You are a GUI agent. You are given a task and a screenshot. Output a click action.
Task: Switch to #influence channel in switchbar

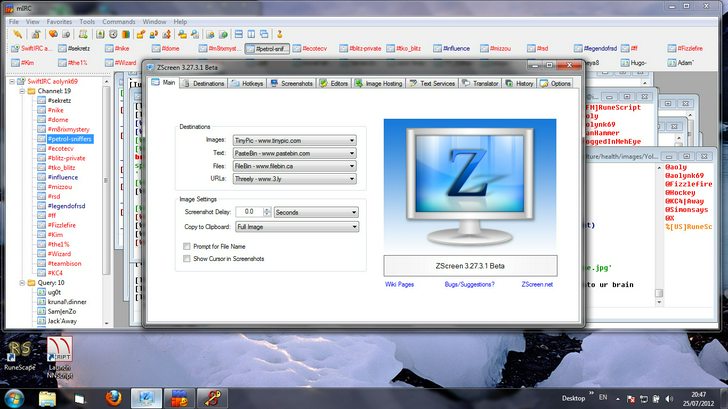(x=451, y=48)
